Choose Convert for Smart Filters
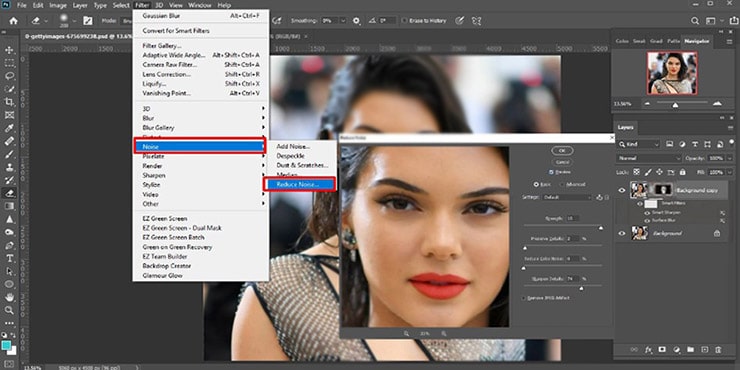 pos(201,31)
